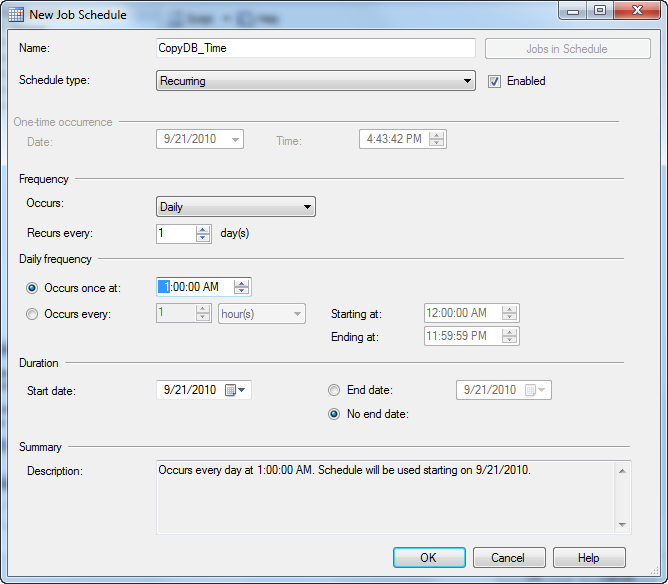Decrease the Occurs once at time

pos(242,291)
